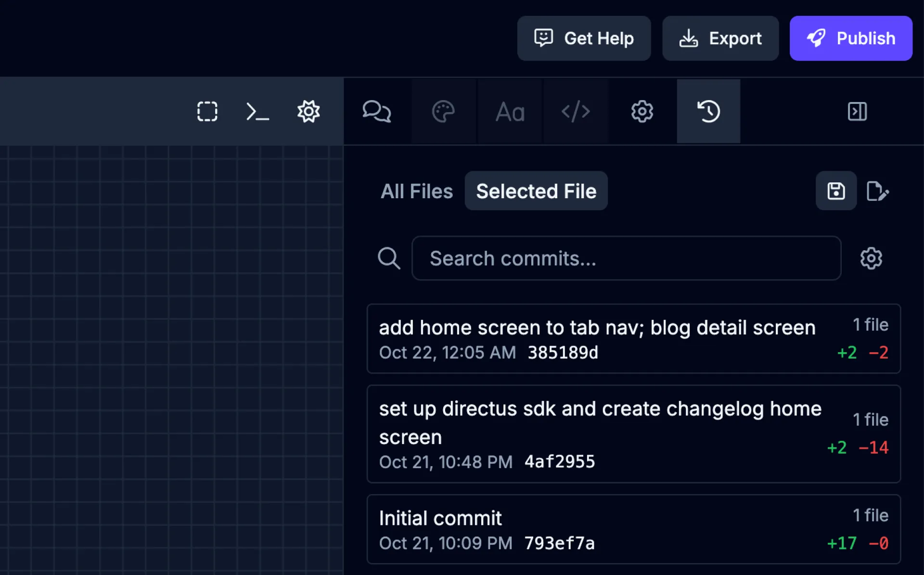Open the Aa typography tab
Viewport: 924px width, 575px height.
pos(510,112)
